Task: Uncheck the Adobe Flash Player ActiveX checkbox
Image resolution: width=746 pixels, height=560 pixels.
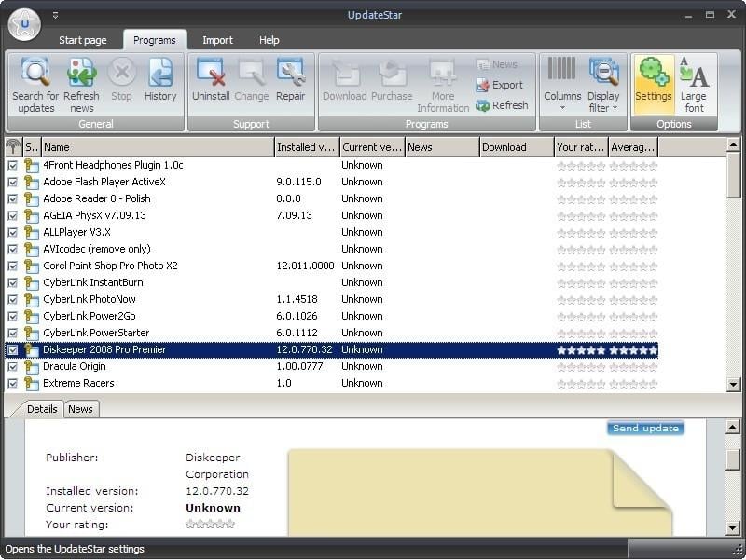Action: click(x=13, y=182)
